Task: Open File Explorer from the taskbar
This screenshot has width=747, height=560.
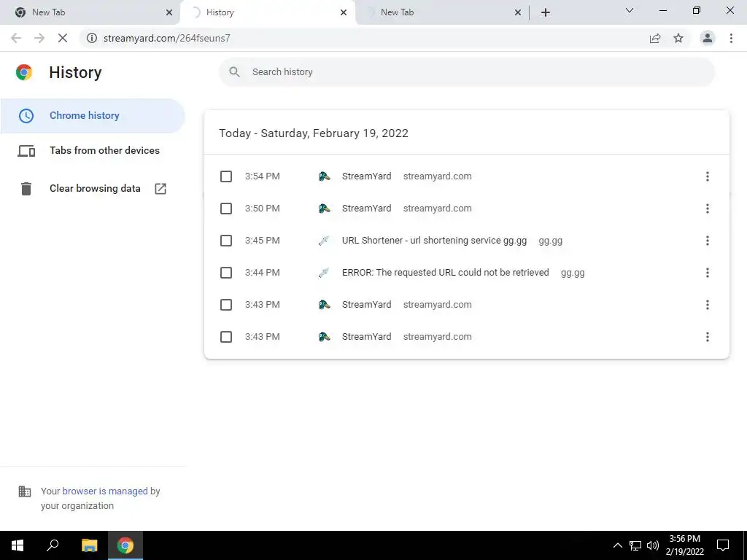Action: point(89,545)
